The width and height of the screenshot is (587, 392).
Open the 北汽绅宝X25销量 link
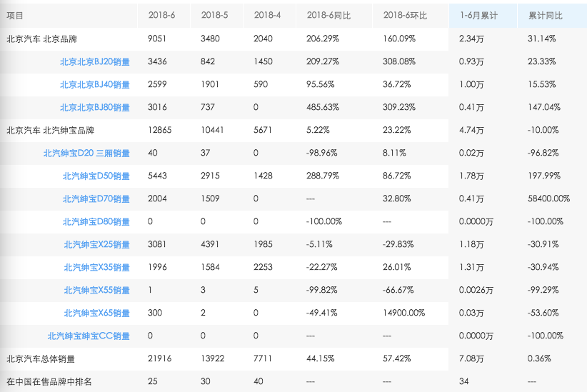96,244
